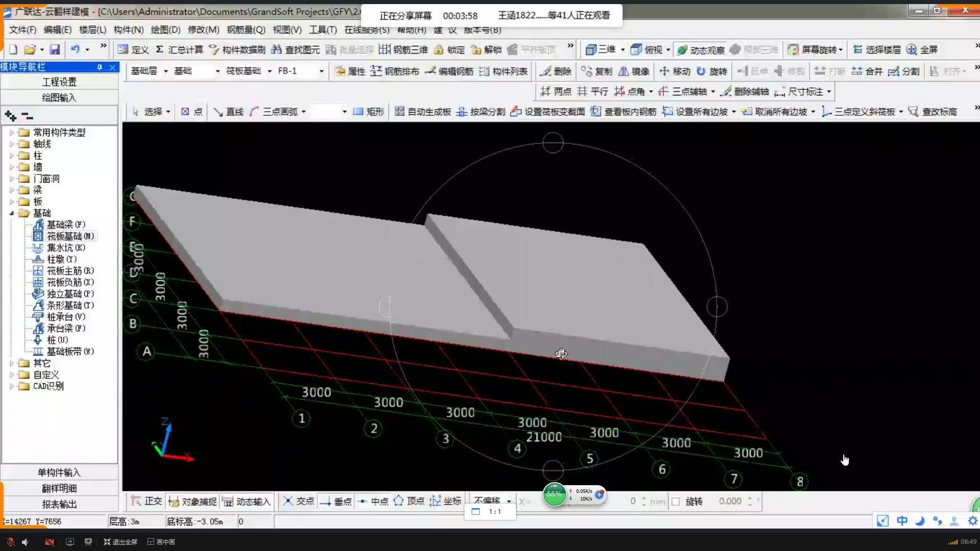Click the 报表输出 button
980x551 pixels.
point(59,504)
